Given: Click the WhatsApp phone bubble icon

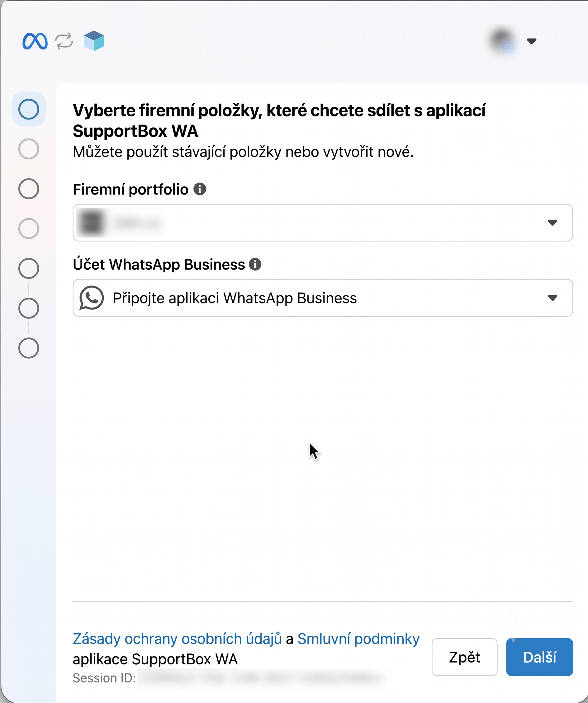Looking at the screenshot, I should (92, 298).
